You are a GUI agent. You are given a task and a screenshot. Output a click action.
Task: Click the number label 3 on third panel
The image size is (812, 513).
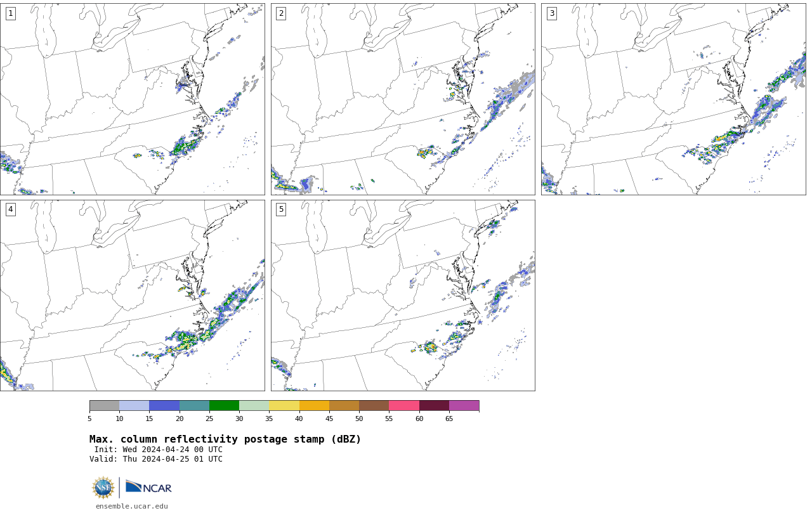coord(551,13)
